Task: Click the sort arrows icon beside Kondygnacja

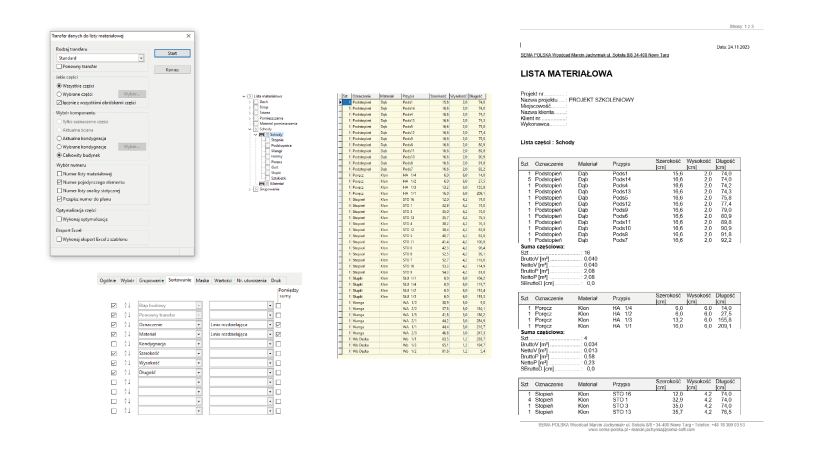Action: pyautogui.click(x=128, y=344)
